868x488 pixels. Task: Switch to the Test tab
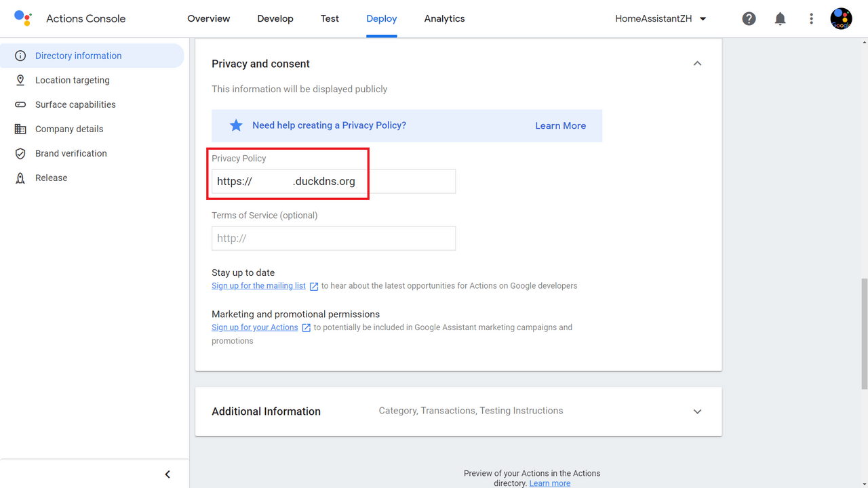pyautogui.click(x=330, y=19)
